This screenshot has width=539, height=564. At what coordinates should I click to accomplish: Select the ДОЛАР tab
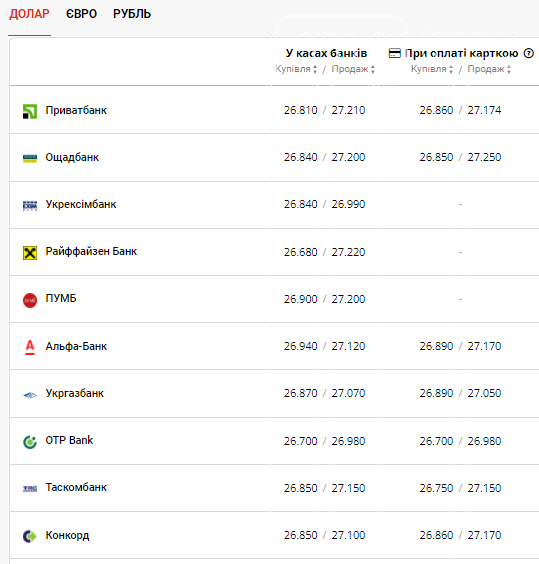click(29, 14)
